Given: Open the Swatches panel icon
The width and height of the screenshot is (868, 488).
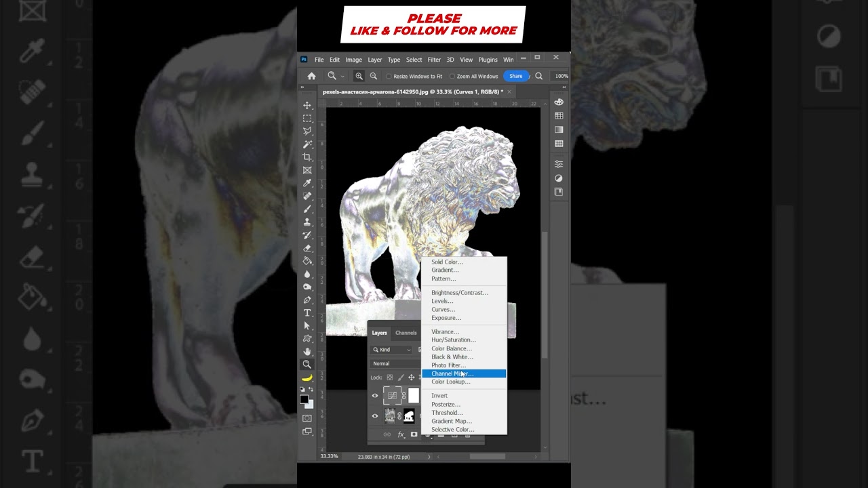Looking at the screenshot, I should [x=559, y=116].
